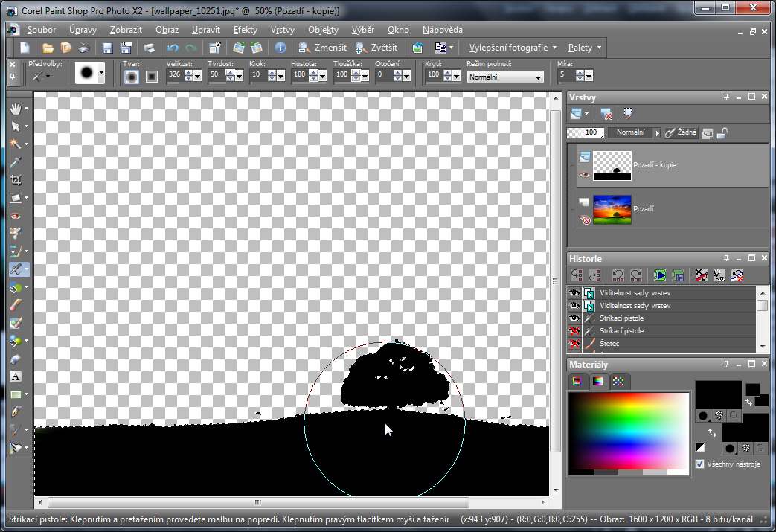Click the Undo arrow in toolbar

(173, 48)
